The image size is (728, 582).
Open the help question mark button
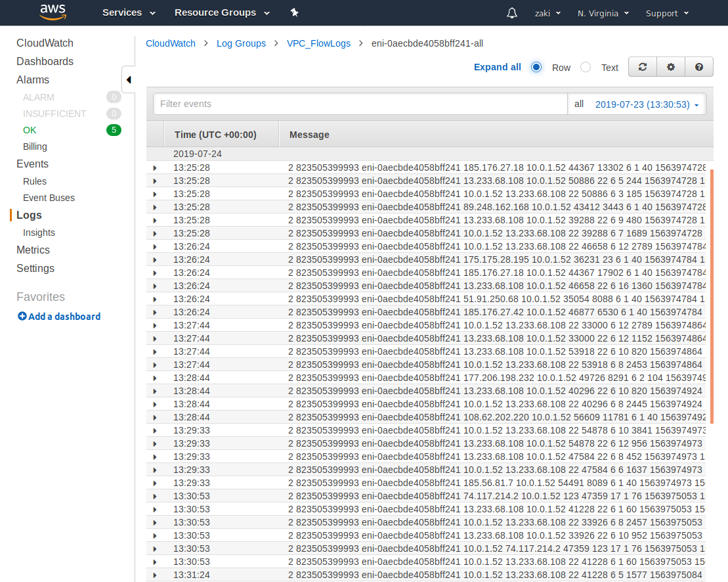(x=699, y=67)
